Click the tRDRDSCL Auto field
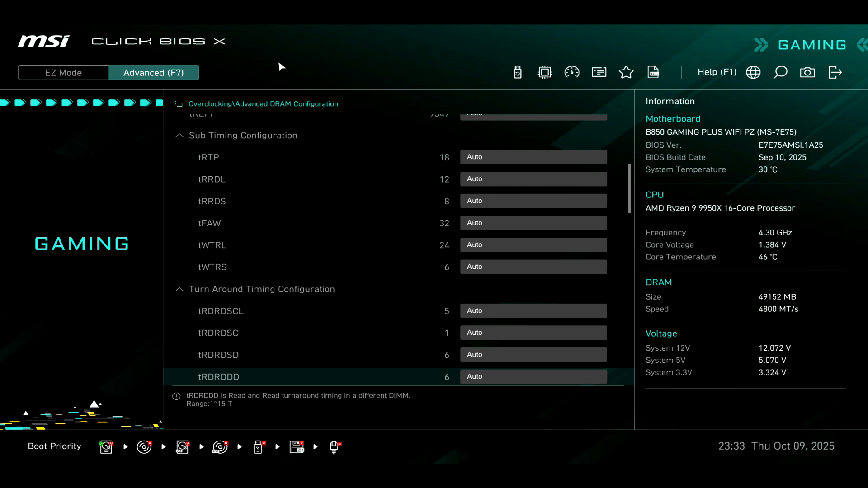 point(533,311)
